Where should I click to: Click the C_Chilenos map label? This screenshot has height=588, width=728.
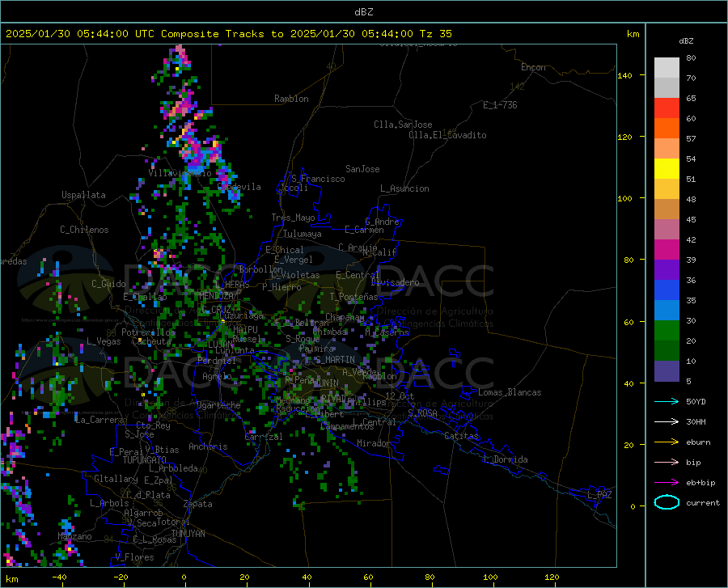[84, 230]
